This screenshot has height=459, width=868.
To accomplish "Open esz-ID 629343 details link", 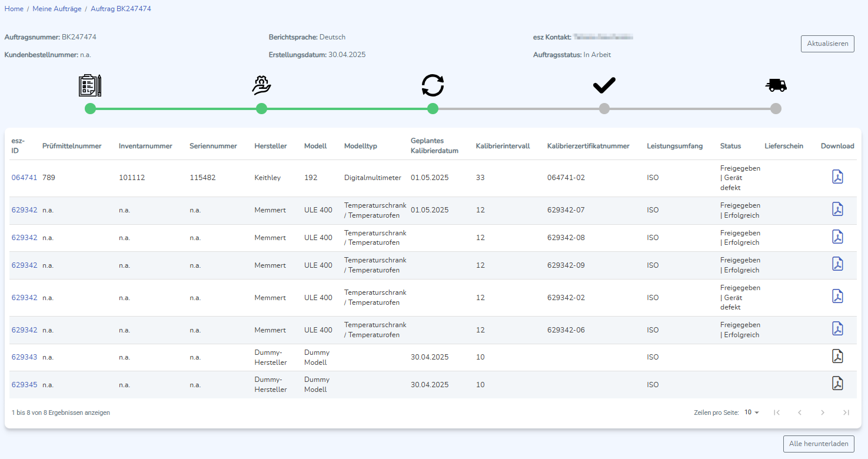I will [x=24, y=357].
